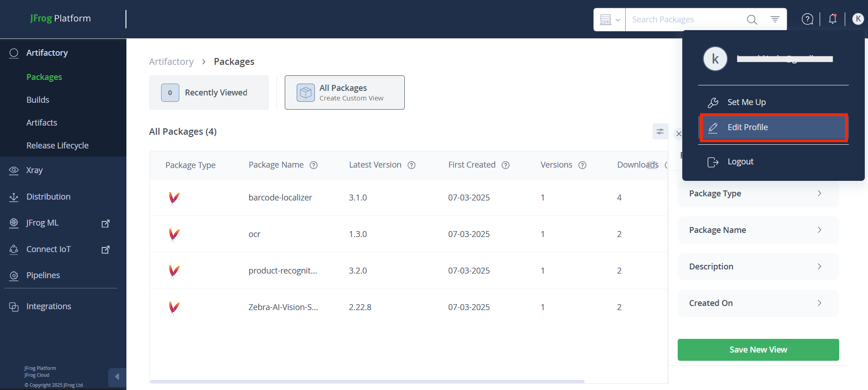The width and height of the screenshot is (868, 390).
Task: Click the Edit Profile pencil icon
Action: coord(713,127)
